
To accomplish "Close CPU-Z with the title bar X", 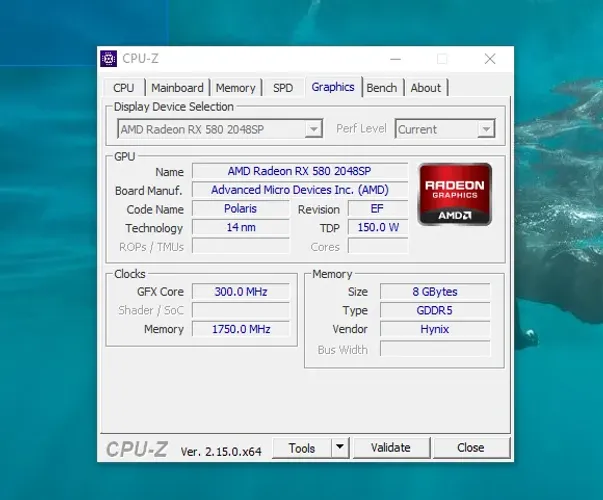I will [490, 59].
